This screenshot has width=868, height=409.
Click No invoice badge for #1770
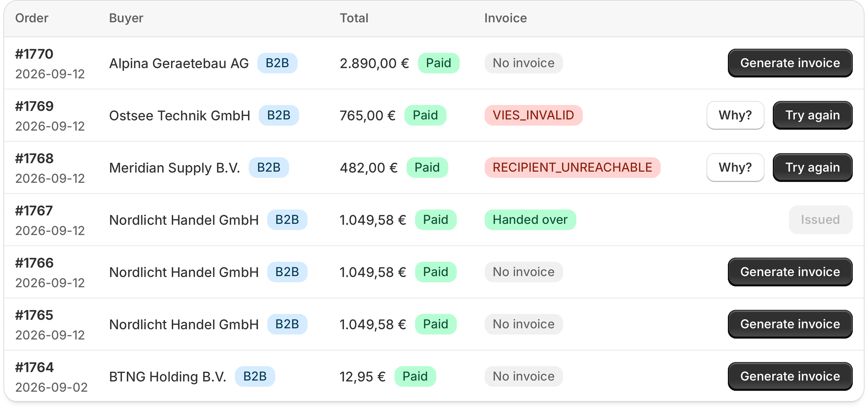click(x=523, y=63)
